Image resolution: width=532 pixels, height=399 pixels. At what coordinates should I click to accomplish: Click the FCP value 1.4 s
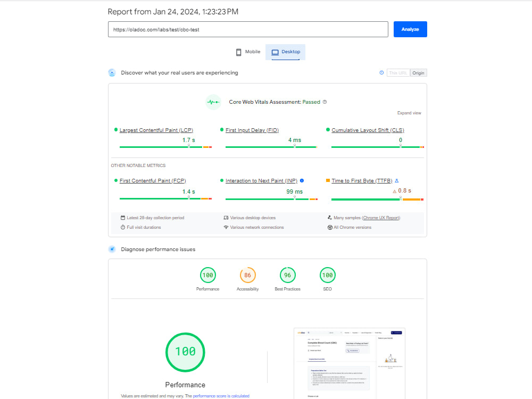click(189, 192)
